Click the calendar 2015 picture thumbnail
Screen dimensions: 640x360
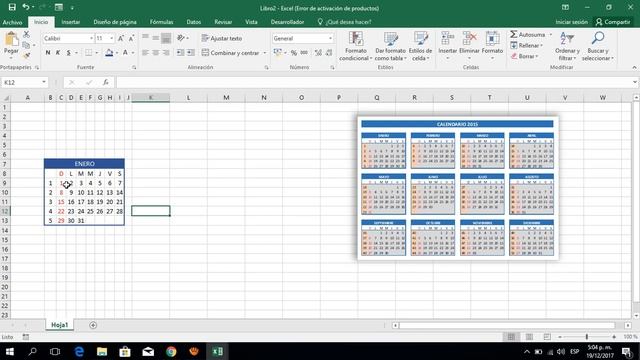tap(458, 188)
